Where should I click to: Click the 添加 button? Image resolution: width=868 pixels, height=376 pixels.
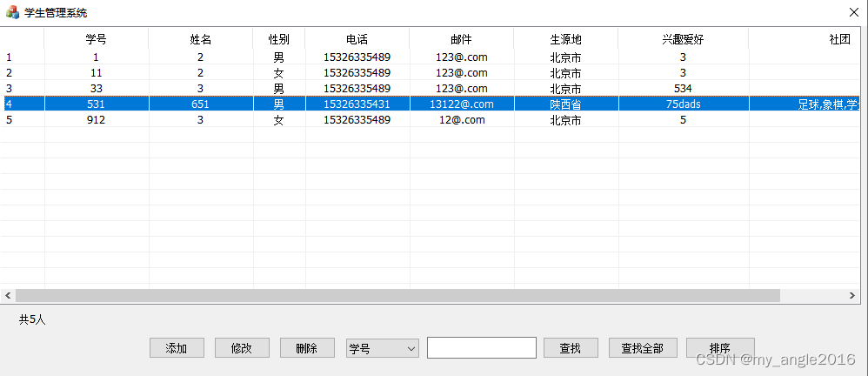tap(177, 348)
